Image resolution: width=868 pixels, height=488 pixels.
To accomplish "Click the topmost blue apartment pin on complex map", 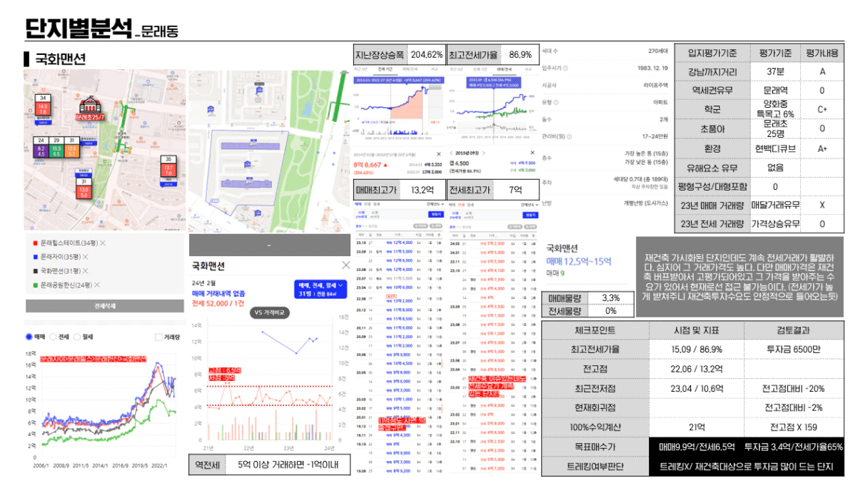I will pos(258,91).
